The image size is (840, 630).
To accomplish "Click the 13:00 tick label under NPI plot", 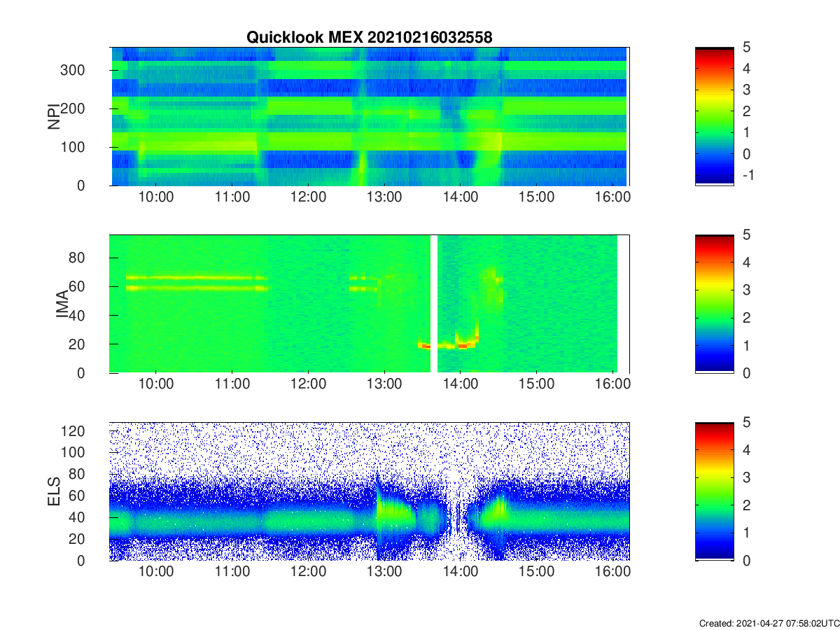I will tap(384, 197).
